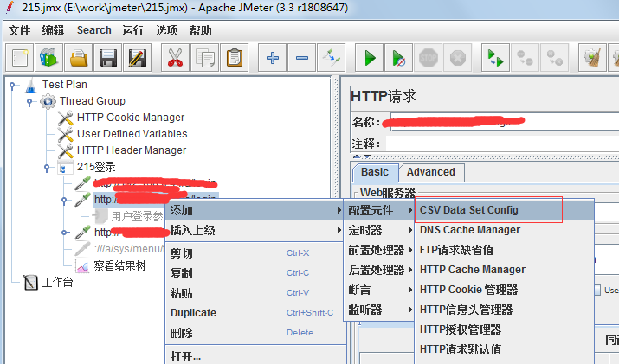Open the 前置处理器 submenu

[x=380, y=250]
